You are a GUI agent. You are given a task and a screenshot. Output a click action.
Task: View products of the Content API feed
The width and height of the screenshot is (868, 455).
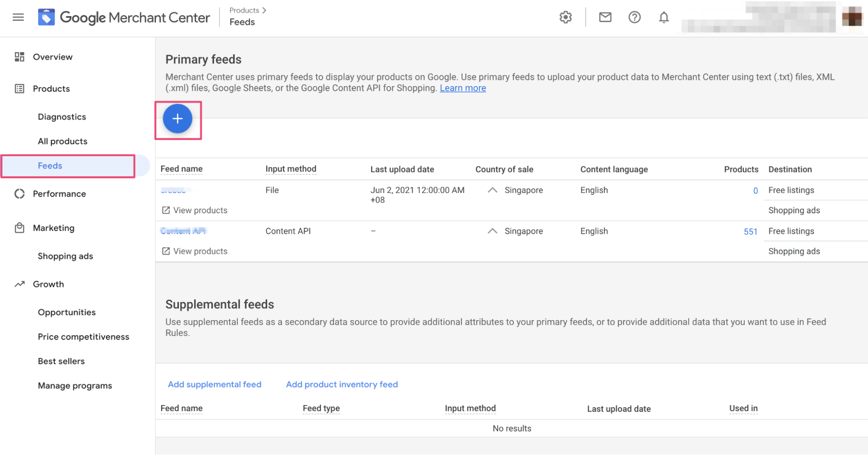tap(200, 251)
